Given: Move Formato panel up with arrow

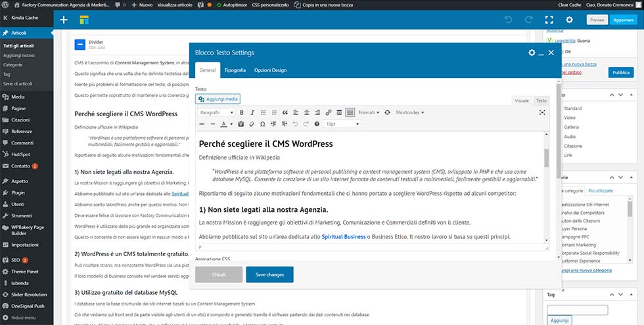Looking at the screenshot, I should [x=612, y=95].
